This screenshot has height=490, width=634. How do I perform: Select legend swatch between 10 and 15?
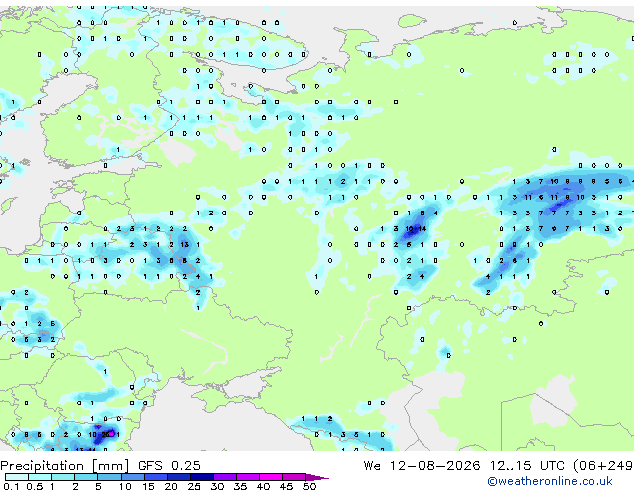tap(133, 477)
